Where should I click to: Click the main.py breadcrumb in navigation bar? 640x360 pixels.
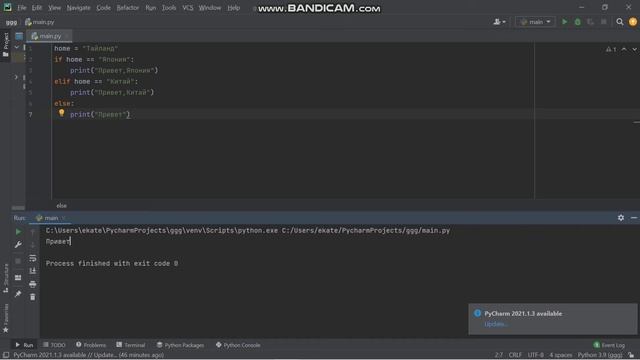coord(40,22)
